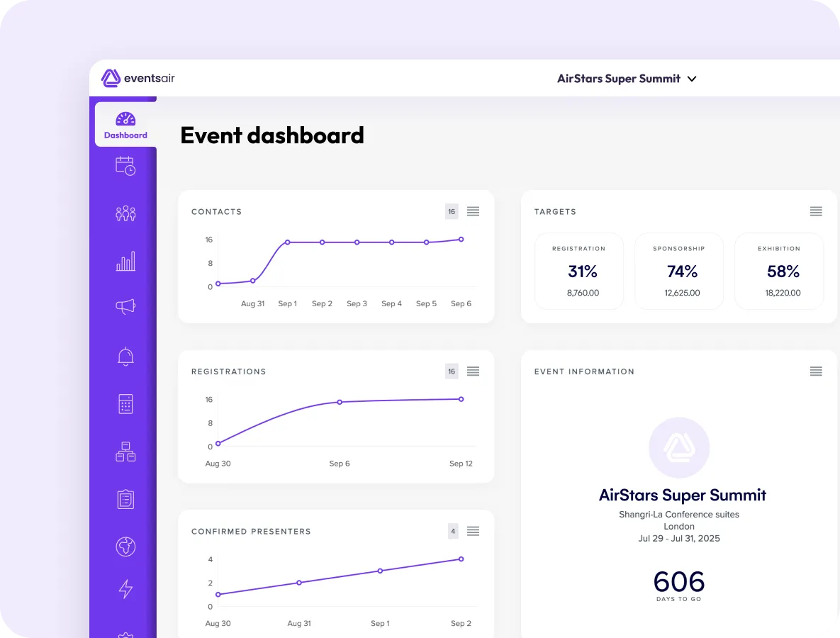
Task: Click the eventsair logo
Action: [x=138, y=78]
